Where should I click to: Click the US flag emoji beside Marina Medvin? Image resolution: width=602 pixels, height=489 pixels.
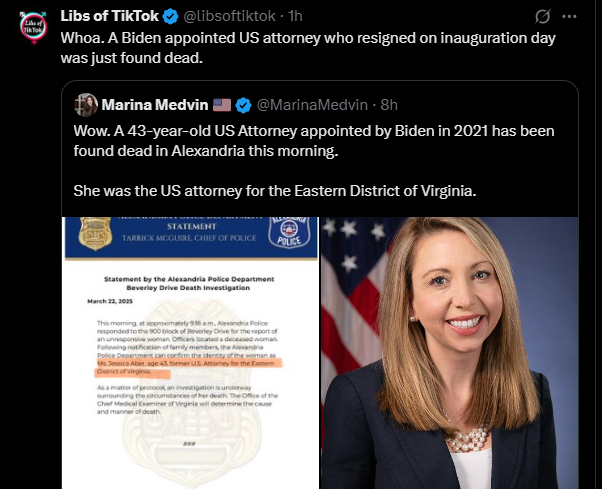[222, 105]
